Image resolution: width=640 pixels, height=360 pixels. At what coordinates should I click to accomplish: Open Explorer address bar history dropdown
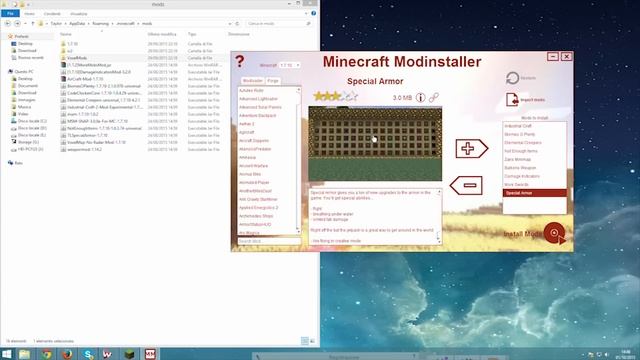click(230, 24)
